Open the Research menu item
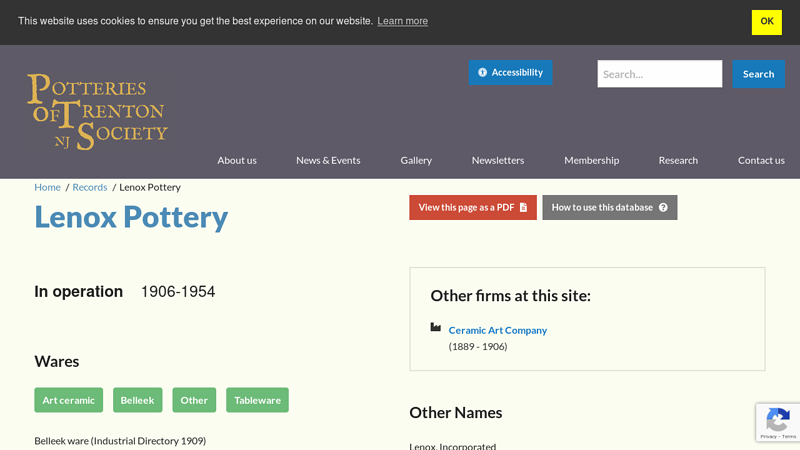Image resolution: width=800 pixels, height=450 pixels. coord(678,160)
